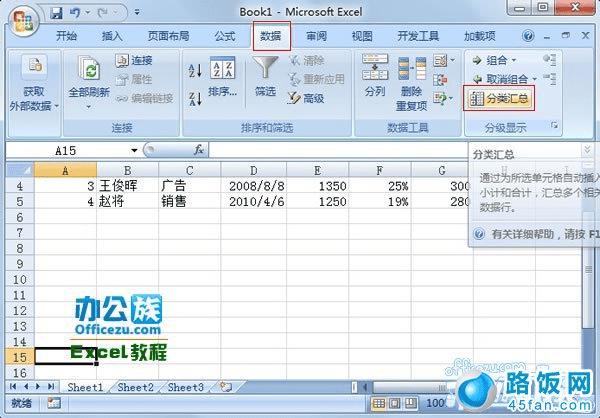Open the 视图 tab

click(362, 36)
